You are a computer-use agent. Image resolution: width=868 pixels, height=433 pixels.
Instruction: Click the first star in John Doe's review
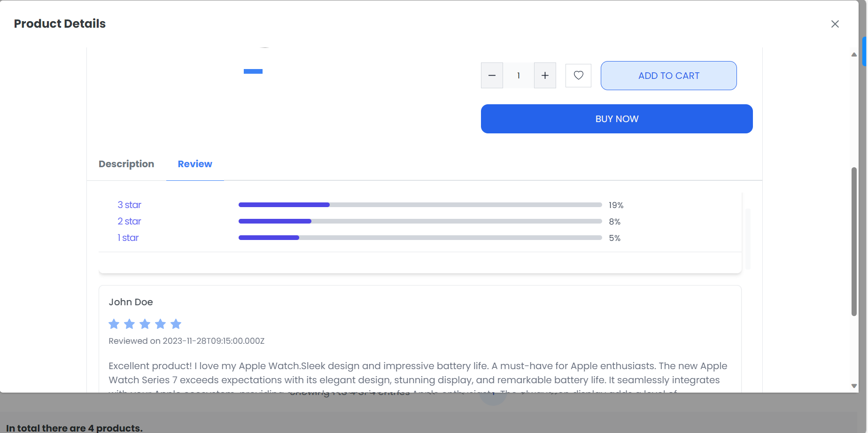(114, 324)
